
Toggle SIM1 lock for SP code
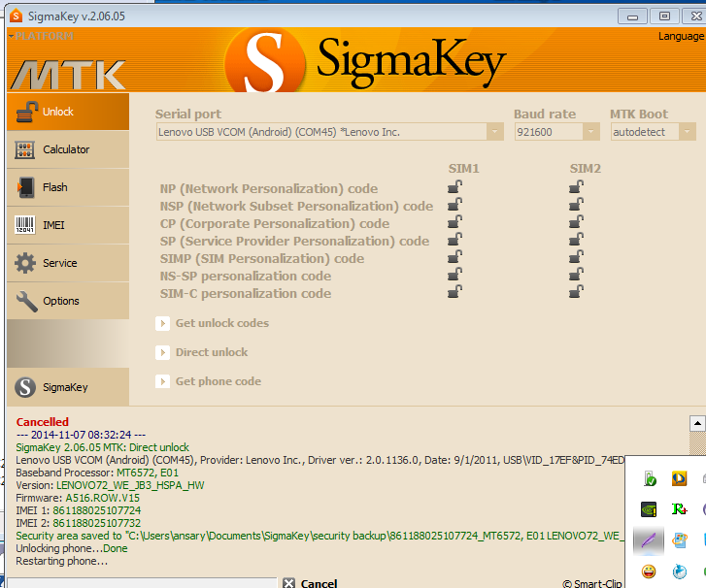pyautogui.click(x=454, y=240)
